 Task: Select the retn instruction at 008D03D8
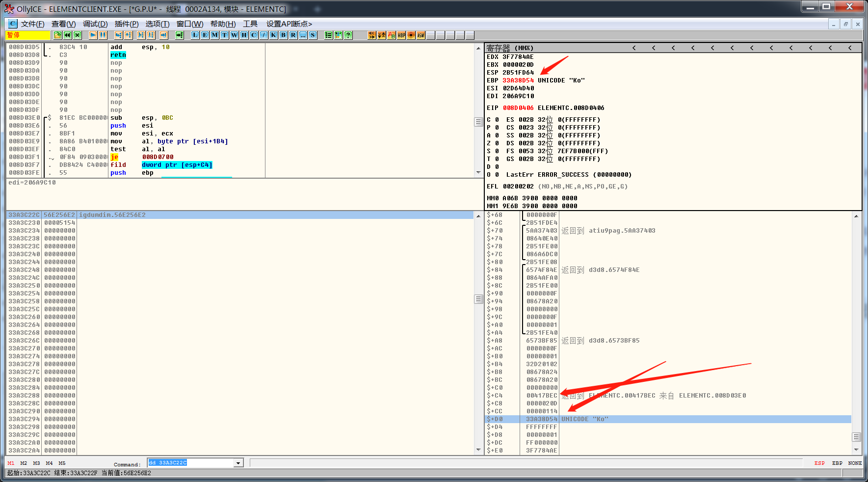click(118, 55)
